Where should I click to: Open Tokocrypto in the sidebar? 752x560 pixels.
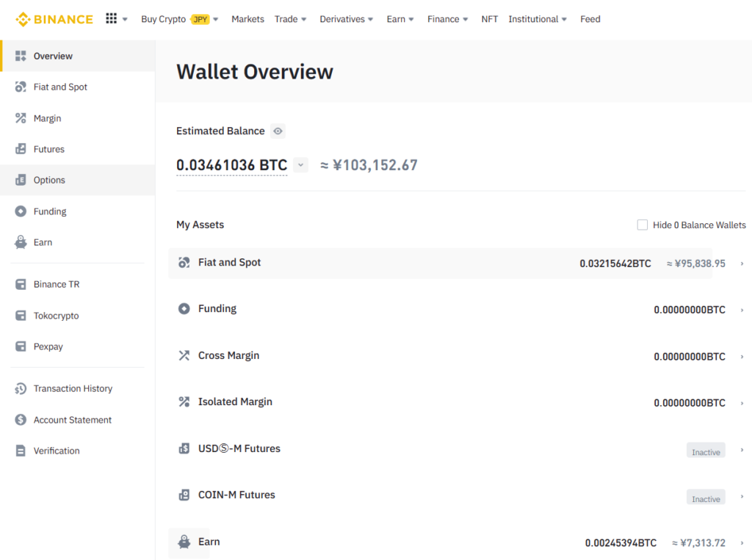point(56,316)
